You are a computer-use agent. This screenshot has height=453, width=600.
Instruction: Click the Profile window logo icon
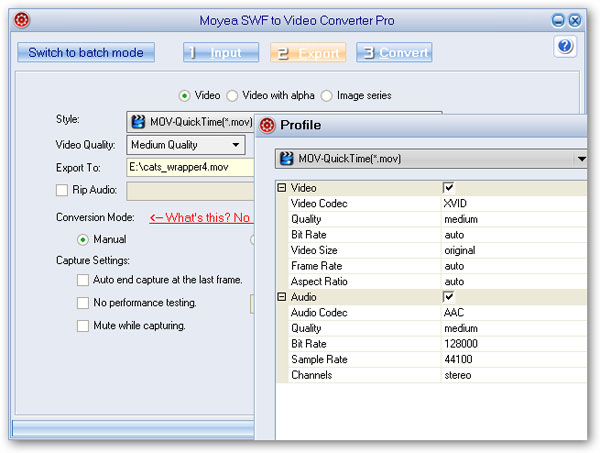point(267,125)
